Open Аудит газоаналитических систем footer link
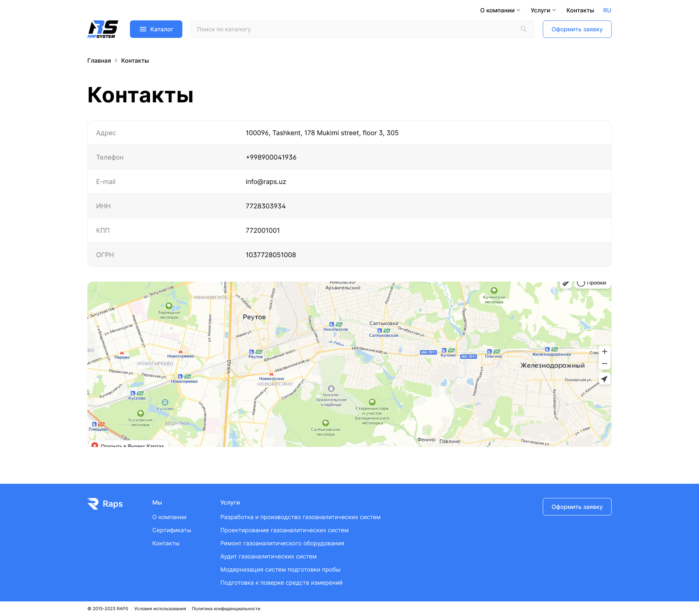This screenshot has height=616, width=699. (x=268, y=556)
